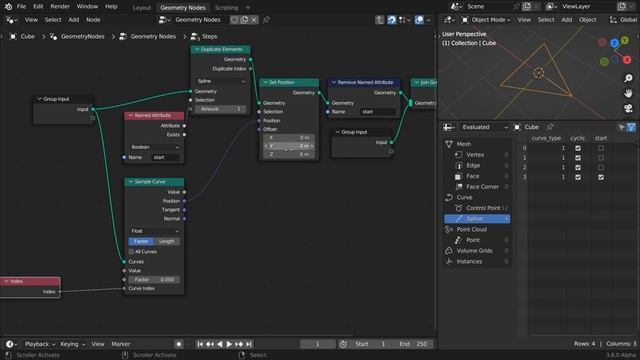Uncheck cyclic checkbox in row 0
Image resolution: width=640 pixels, height=360 pixels.
[x=578, y=148]
